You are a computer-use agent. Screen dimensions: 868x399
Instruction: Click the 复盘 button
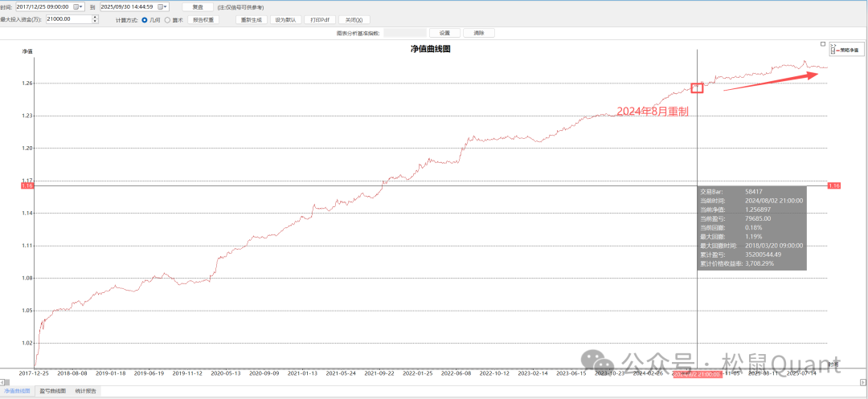[x=197, y=6]
